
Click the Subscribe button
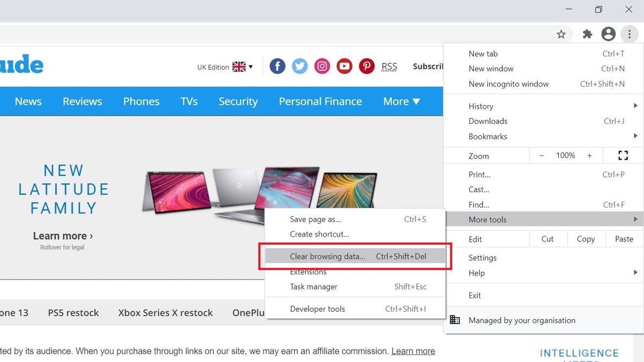click(429, 66)
